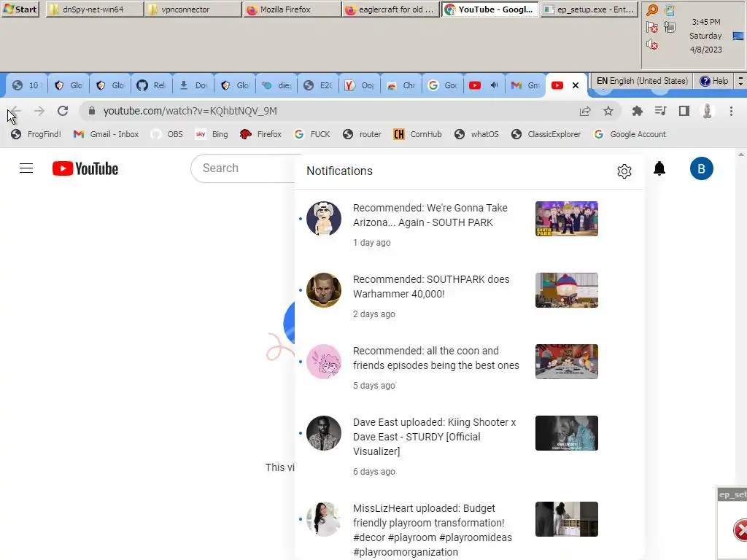Image resolution: width=747 pixels, height=560 pixels.
Task: Switch to Mozilla Firefox taskbar window
Action: [x=292, y=9]
